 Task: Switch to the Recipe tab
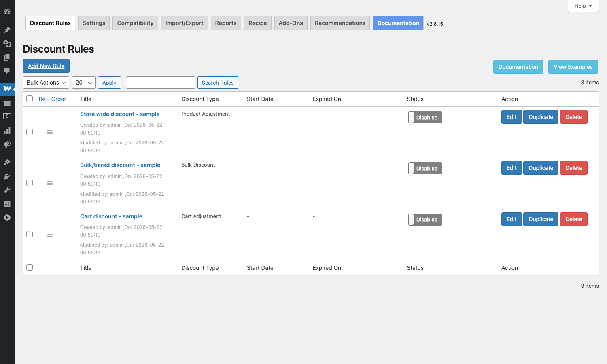pos(257,23)
